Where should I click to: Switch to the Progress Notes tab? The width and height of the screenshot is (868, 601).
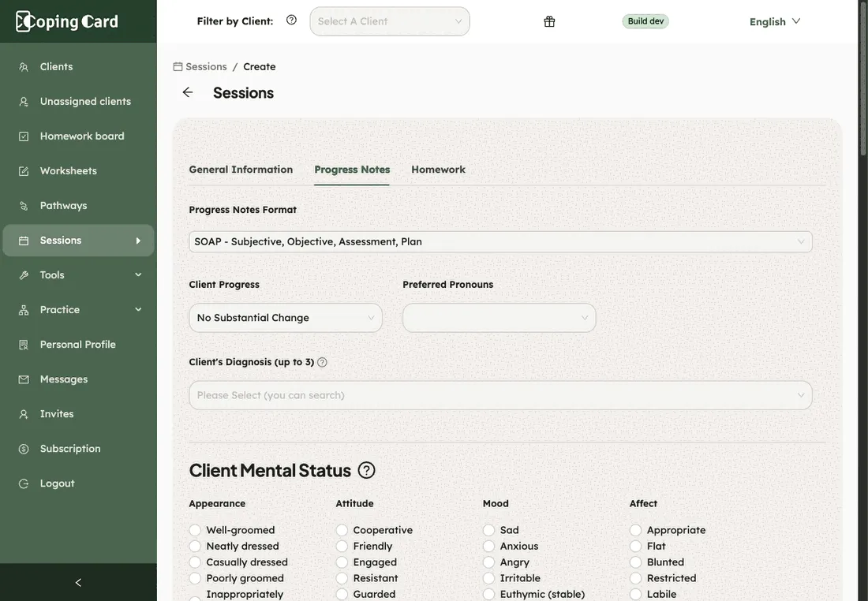(352, 170)
